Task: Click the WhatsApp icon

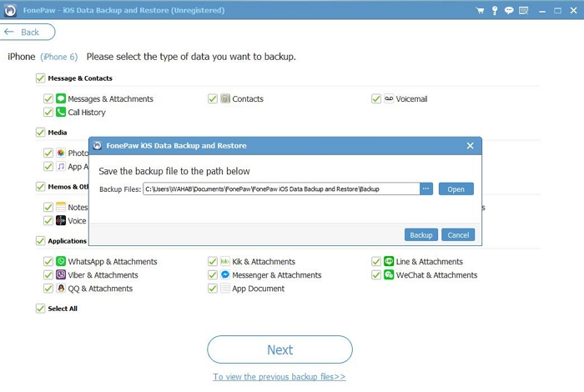Action: (61, 261)
